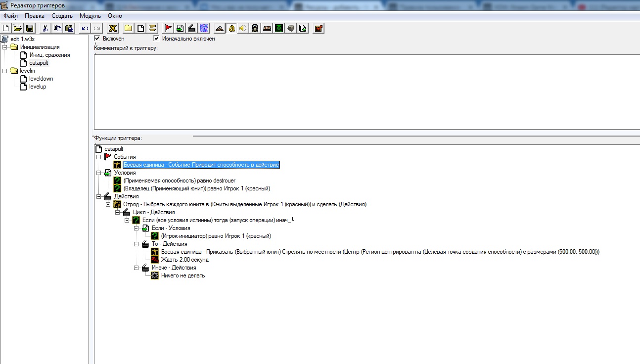Viewport: 640px width, 364px height.
Task: Open the Sound Editor speaker icon
Action: point(243,28)
